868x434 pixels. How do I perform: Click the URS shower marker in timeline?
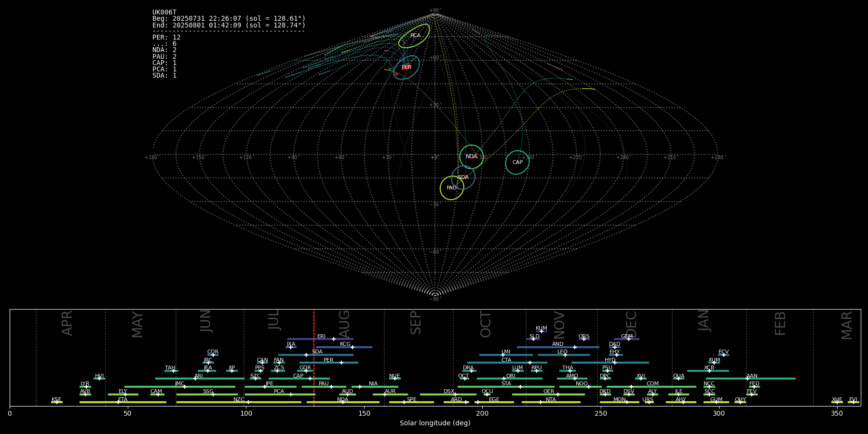point(649,402)
